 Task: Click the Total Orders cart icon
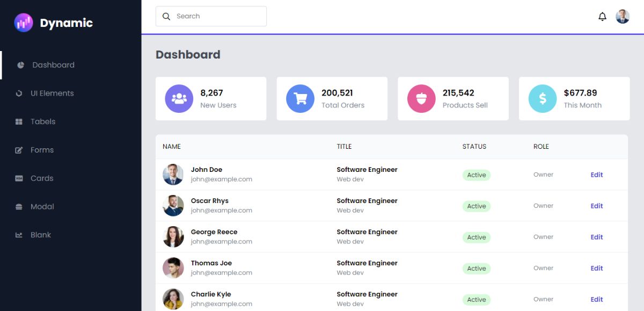pyautogui.click(x=300, y=99)
